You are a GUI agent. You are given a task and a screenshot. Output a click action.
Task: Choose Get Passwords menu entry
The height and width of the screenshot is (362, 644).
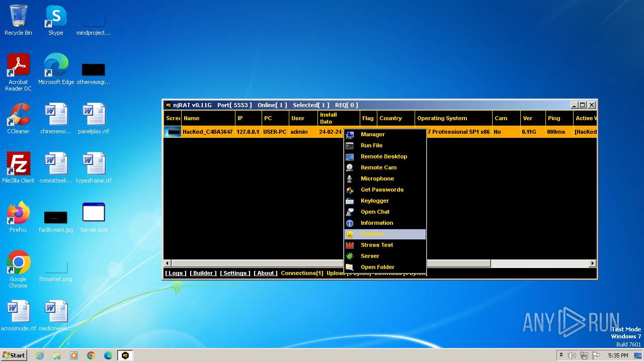click(385, 190)
